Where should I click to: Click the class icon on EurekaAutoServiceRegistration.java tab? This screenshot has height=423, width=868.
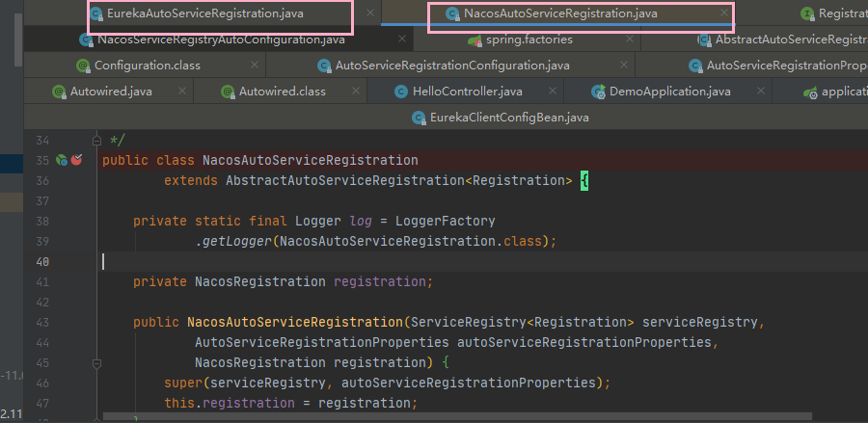96,13
